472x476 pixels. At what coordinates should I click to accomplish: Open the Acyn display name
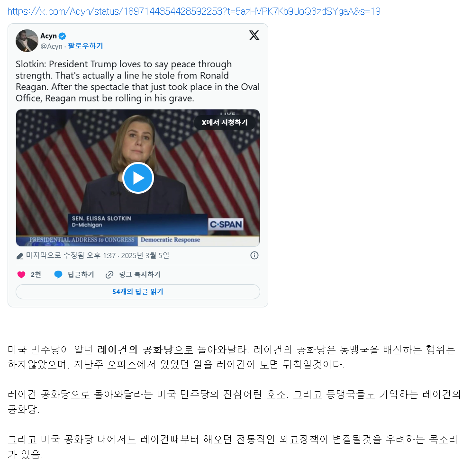tap(49, 36)
